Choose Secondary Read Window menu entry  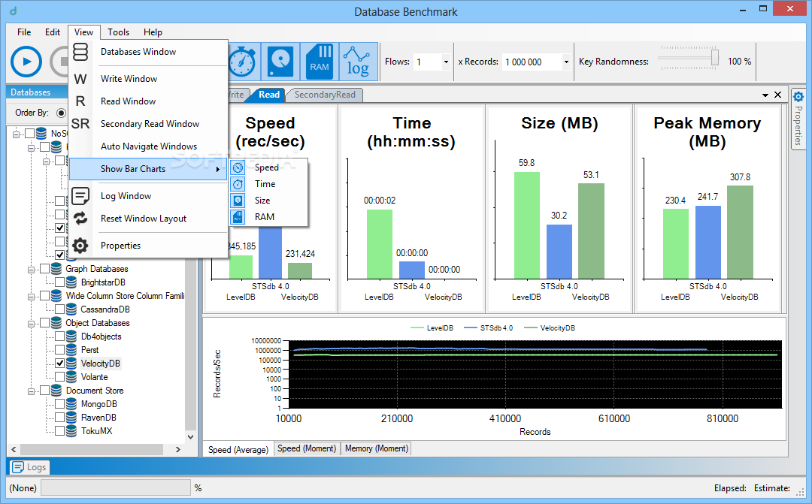[x=150, y=124]
